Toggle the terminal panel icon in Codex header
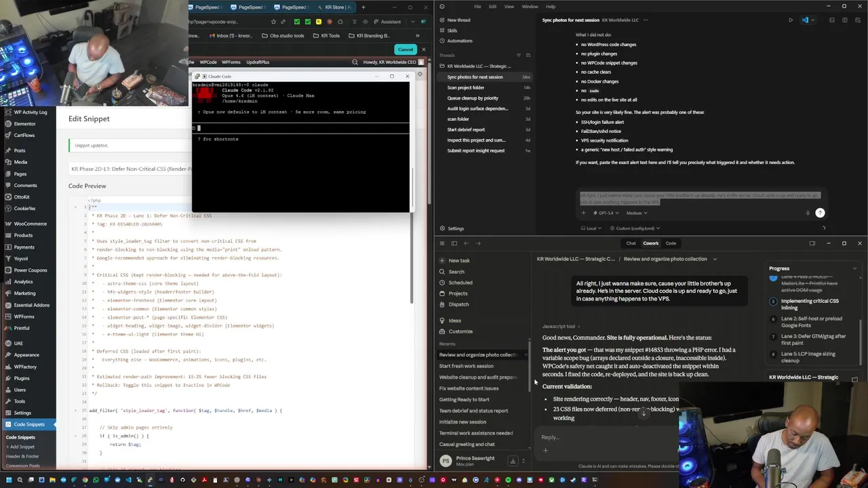Viewport: 868px width, 488px height. [832, 20]
